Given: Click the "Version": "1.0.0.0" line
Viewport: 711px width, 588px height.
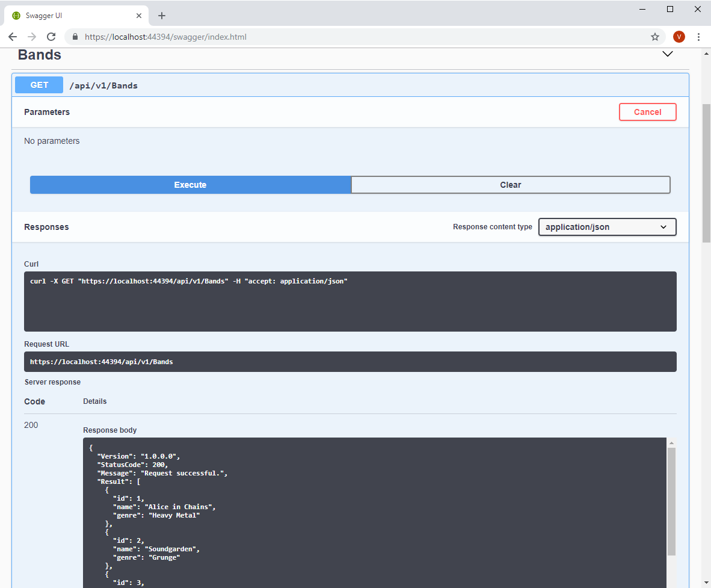Looking at the screenshot, I should pos(138,456).
